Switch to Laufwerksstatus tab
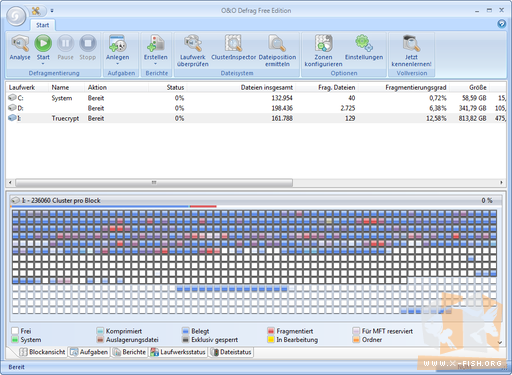The image size is (512, 375). (x=178, y=352)
